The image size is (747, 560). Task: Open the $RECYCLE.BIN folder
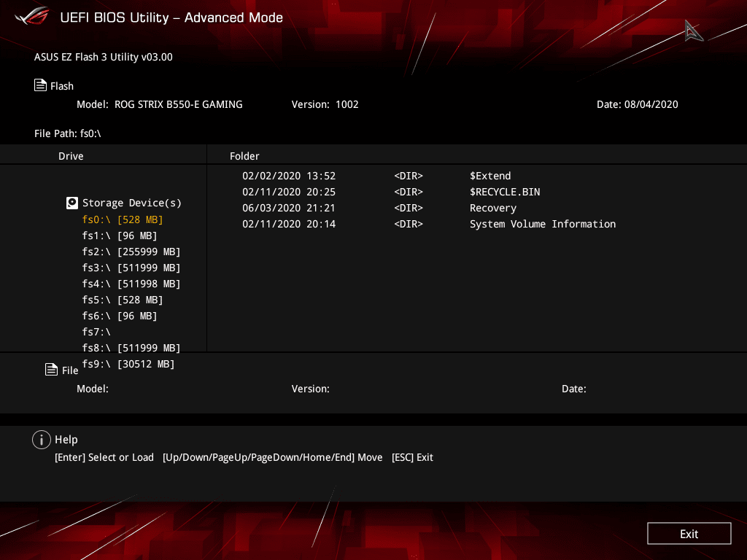pos(505,192)
